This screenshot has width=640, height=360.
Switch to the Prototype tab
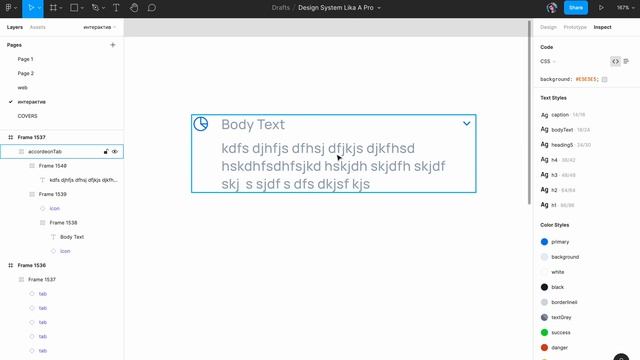point(575,27)
